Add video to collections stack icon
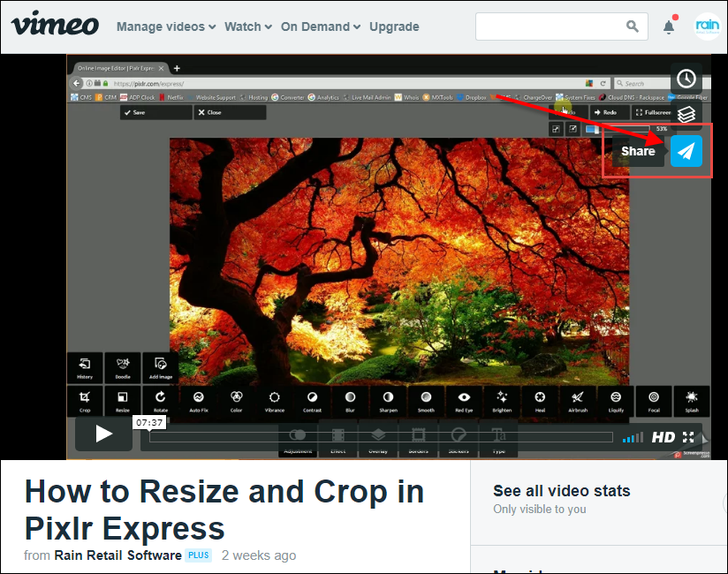This screenshot has width=728, height=574. coord(686,115)
